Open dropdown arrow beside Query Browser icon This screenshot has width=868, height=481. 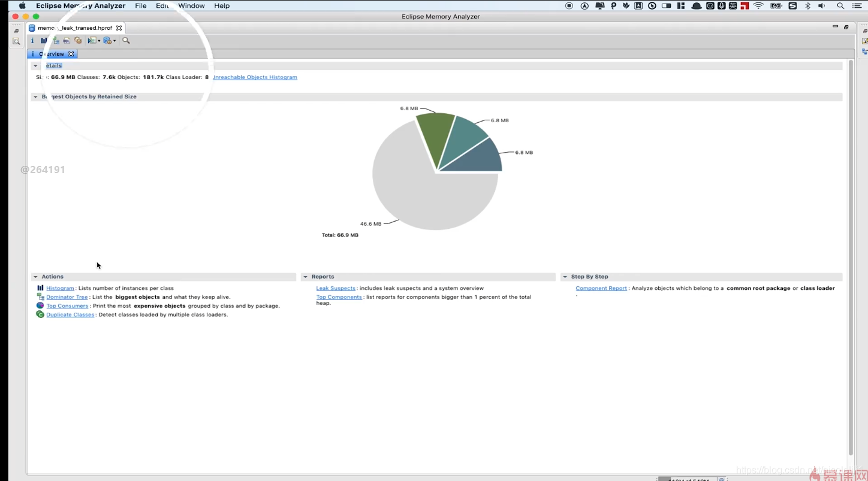coord(114,41)
